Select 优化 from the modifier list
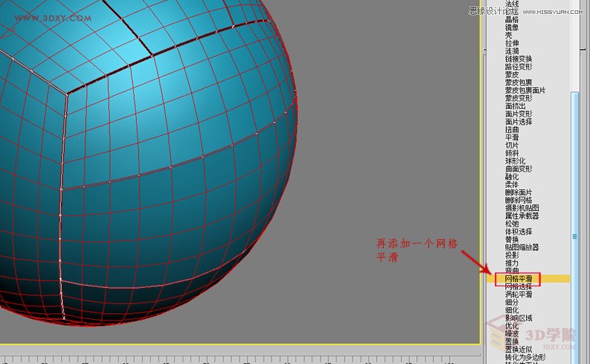The width and height of the screenshot is (590, 364). point(512,326)
